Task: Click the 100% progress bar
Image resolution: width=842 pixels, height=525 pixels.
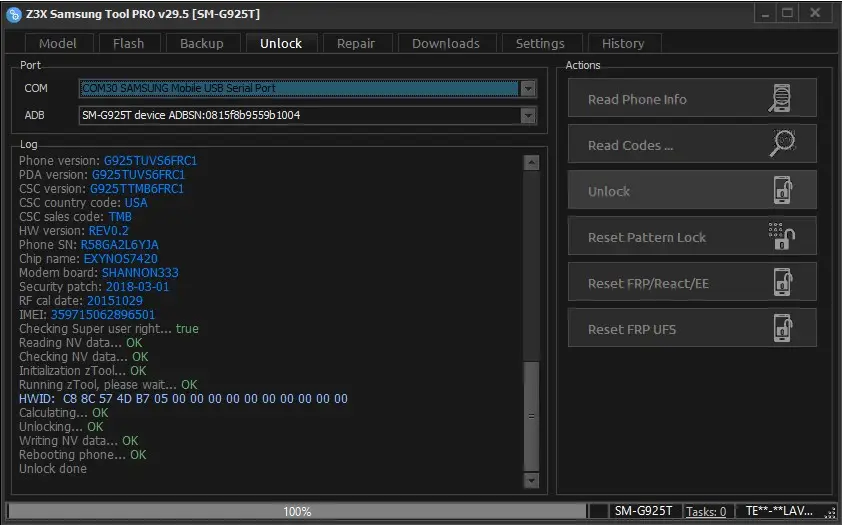Action: [296, 511]
